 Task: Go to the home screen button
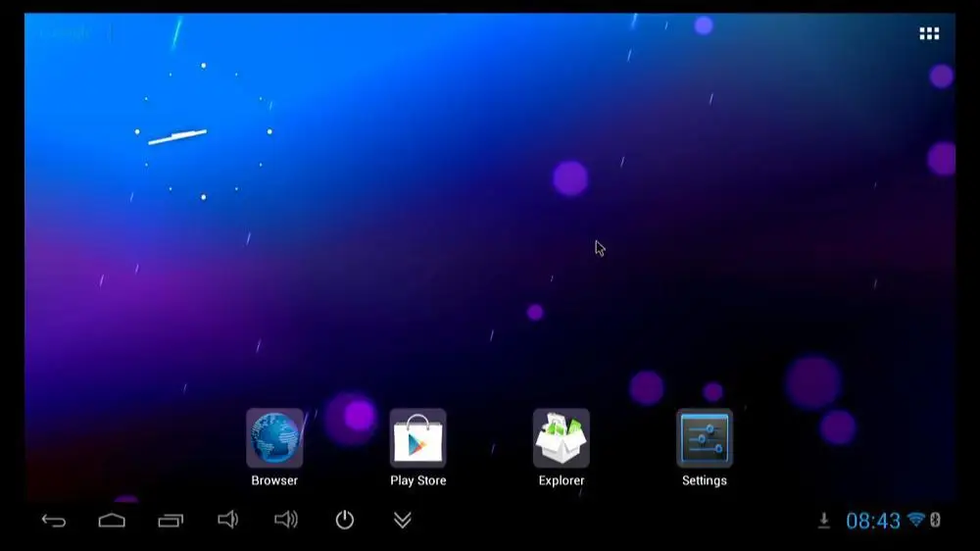tap(112, 520)
